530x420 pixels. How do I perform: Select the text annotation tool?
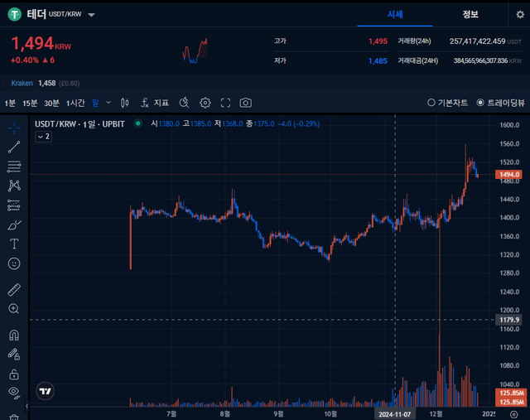click(x=14, y=244)
